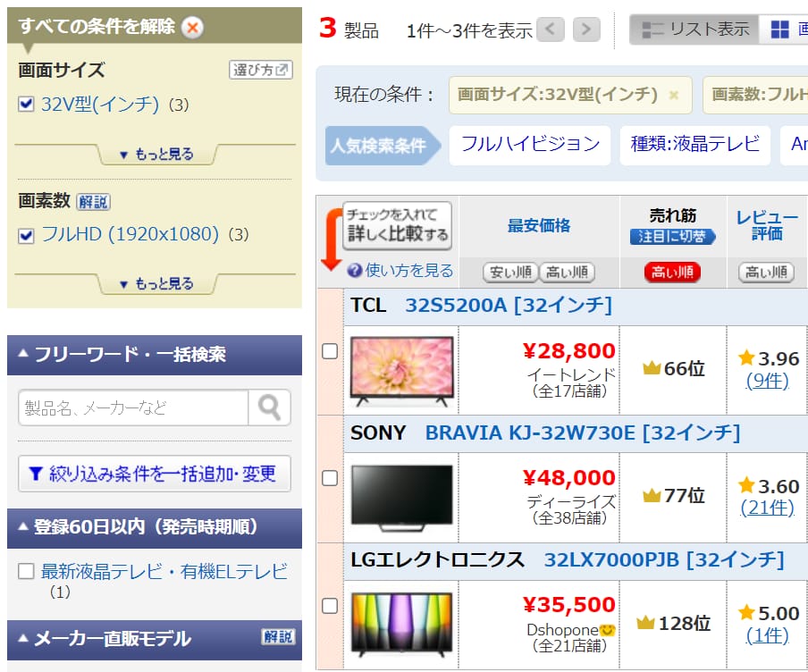Expand もっと見る under 画素数
The height and width of the screenshot is (672, 808).
156,284
